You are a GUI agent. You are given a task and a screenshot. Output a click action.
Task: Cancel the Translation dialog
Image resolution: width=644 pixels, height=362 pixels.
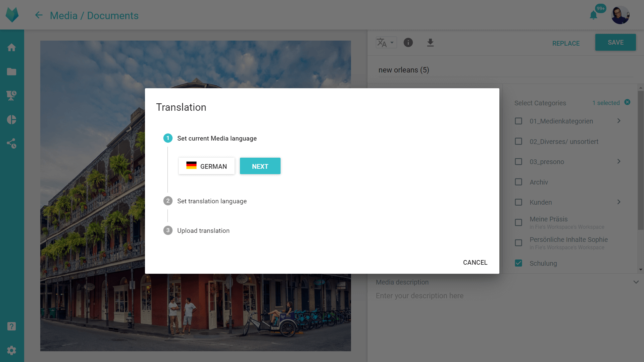coord(475,262)
